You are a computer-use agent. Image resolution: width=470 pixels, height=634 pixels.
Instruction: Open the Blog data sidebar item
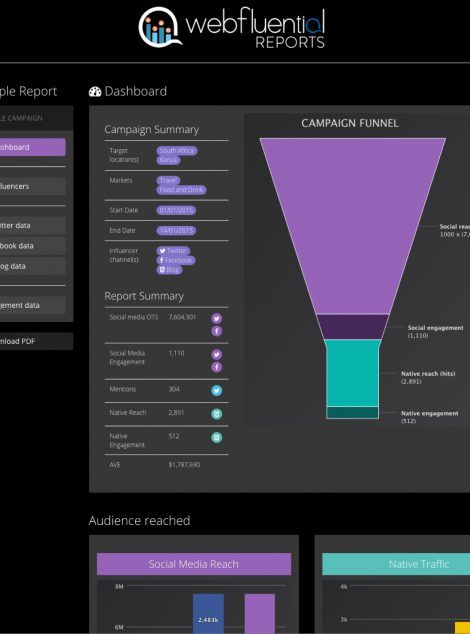point(32,266)
